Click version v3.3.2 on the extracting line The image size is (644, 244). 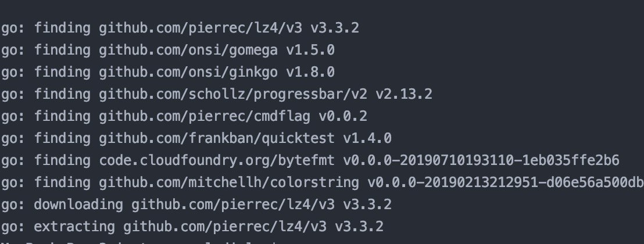pos(359,227)
